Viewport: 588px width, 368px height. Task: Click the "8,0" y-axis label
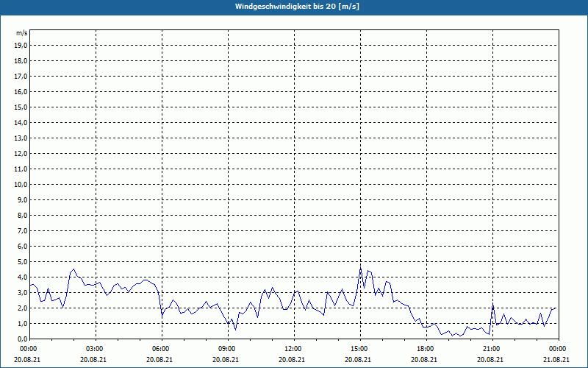[x=23, y=215]
